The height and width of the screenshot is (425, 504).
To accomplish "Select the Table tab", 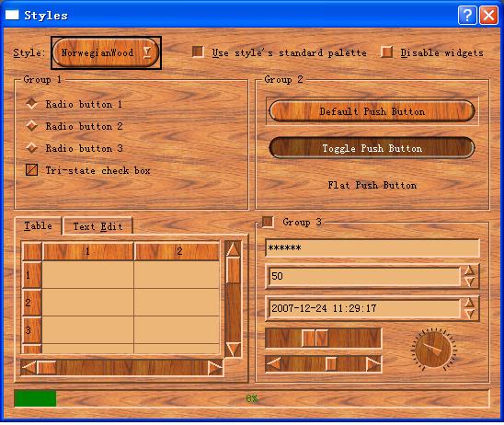I will pos(39,225).
